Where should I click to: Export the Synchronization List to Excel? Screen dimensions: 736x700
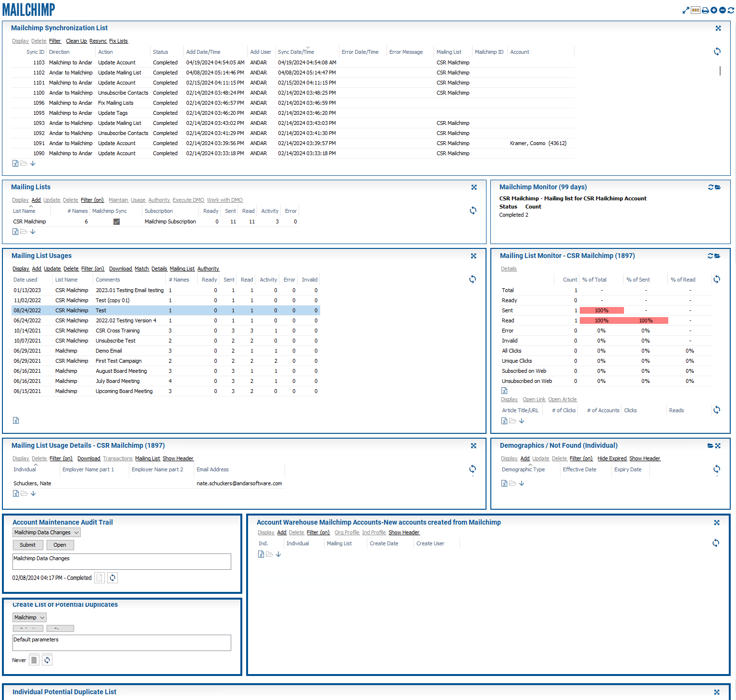pyautogui.click(x=15, y=163)
